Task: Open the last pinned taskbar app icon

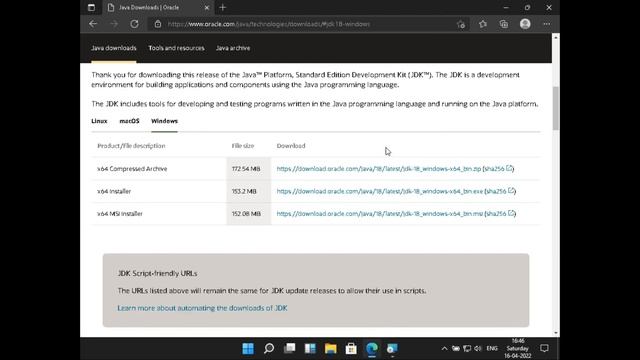Action: (x=392, y=349)
